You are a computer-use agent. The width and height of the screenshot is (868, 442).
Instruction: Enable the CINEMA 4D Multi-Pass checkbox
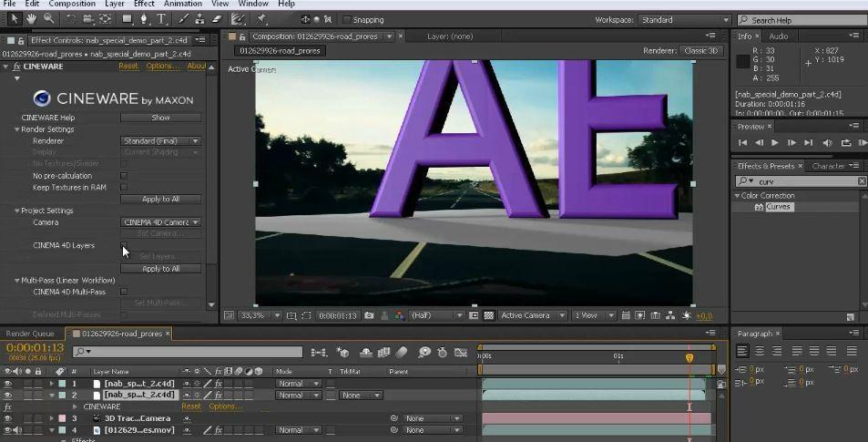[124, 292]
